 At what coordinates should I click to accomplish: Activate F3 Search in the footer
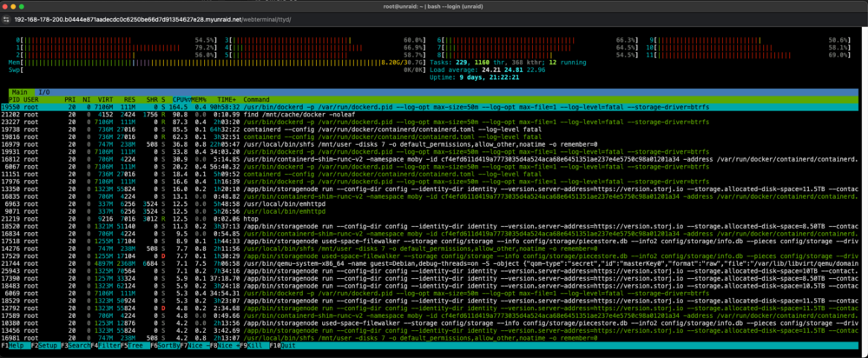(x=76, y=345)
